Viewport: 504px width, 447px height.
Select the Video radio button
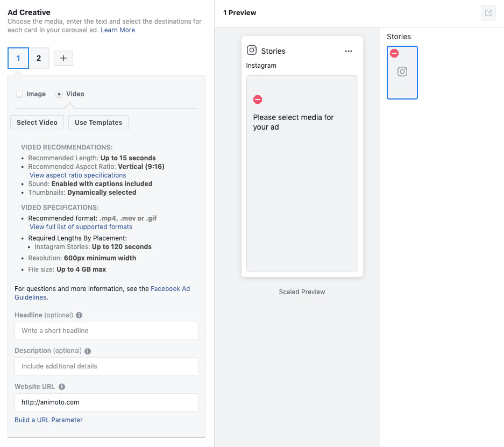pos(59,94)
